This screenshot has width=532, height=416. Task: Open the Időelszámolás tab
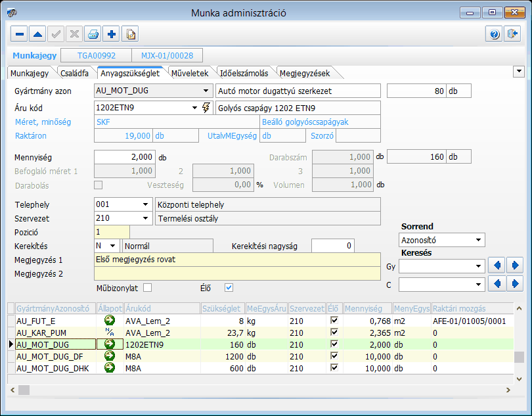click(x=244, y=73)
